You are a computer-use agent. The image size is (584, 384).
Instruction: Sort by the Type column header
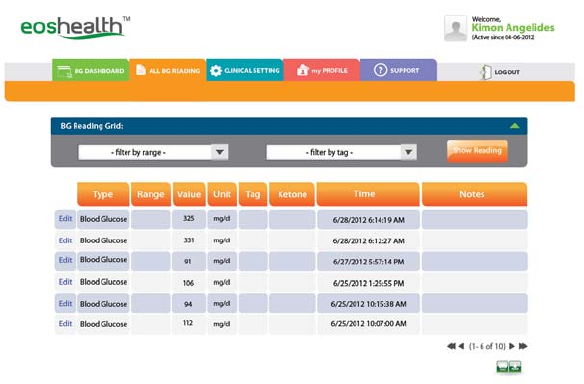pyautogui.click(x=103, y=194)
